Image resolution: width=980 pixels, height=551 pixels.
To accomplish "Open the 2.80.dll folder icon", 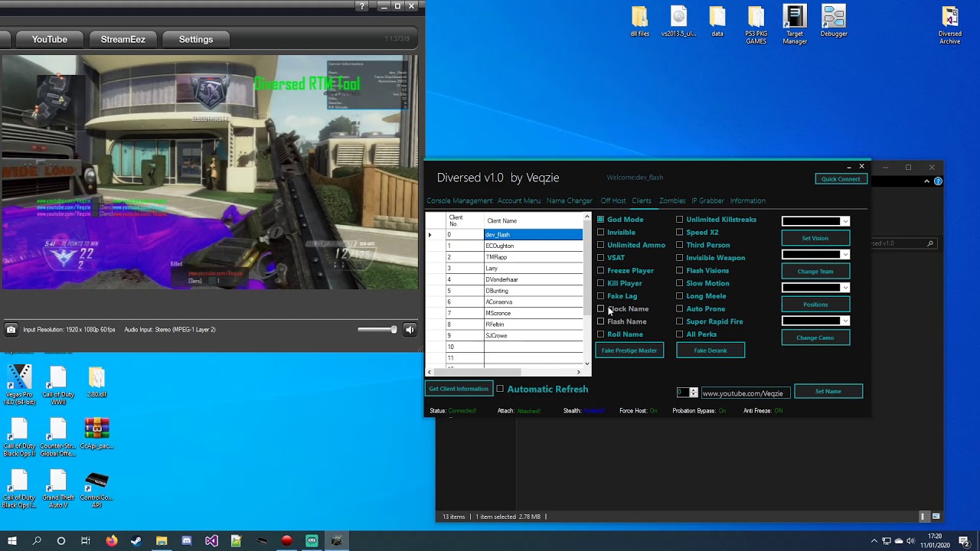I will pyautogui.click(x=96, y=381).
